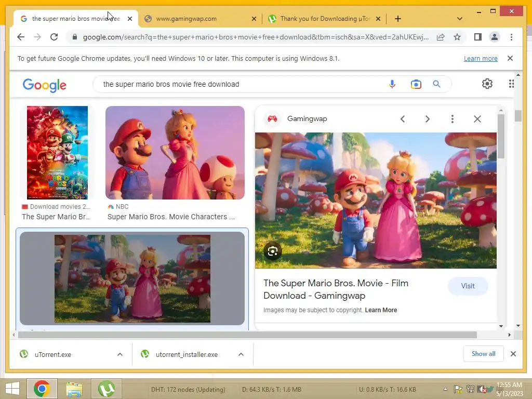Screen dimensions: 532x399
Task: Expand uTorrent.exe download options
Action: (x=120, y=354)
